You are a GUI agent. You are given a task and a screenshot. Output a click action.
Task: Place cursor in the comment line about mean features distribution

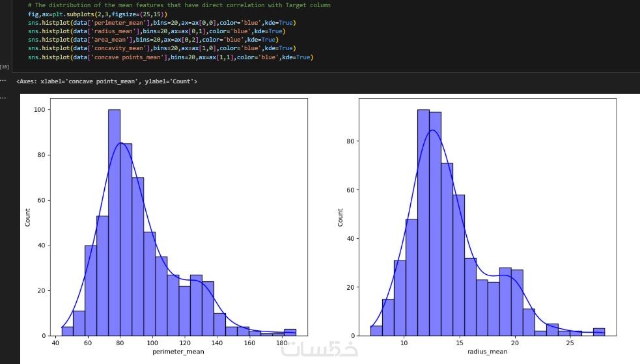179,5
